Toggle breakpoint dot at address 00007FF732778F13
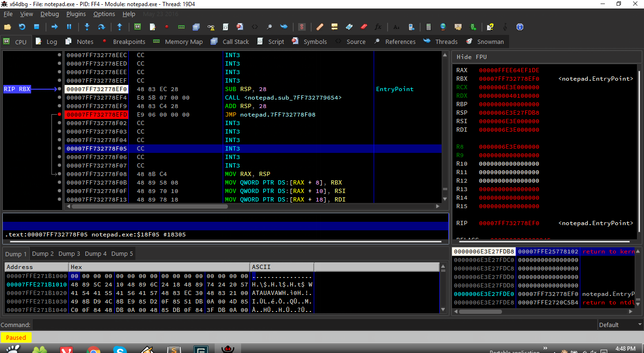 click(59, 200)
